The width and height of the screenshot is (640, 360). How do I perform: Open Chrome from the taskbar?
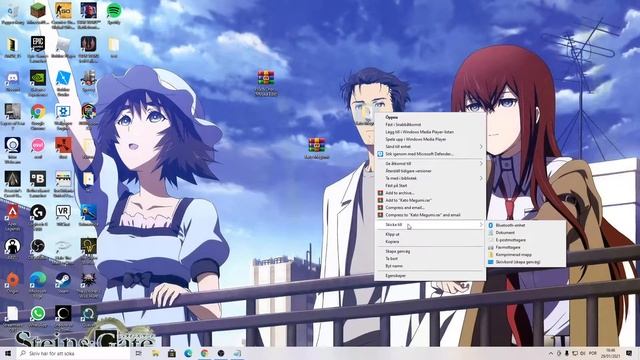204,353
